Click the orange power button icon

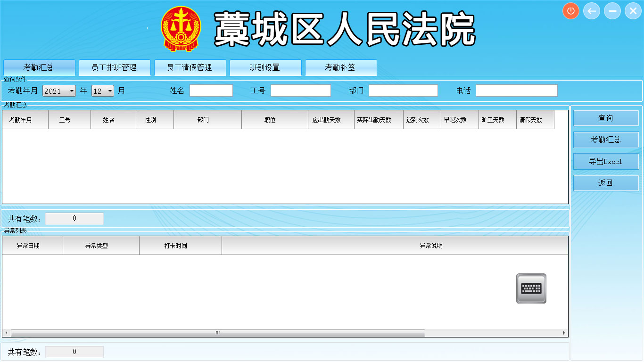click(x=570, y=11)
